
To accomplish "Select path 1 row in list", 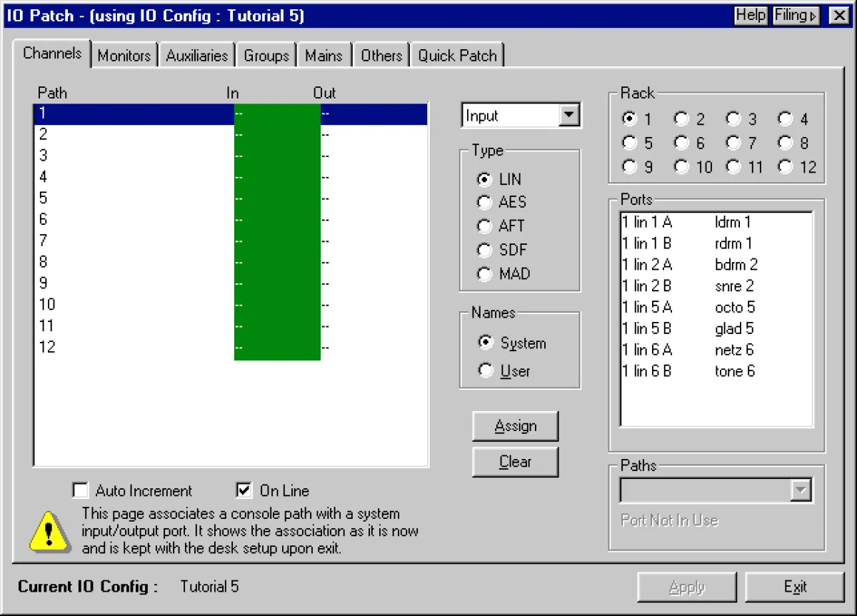I will pos(231,114).
